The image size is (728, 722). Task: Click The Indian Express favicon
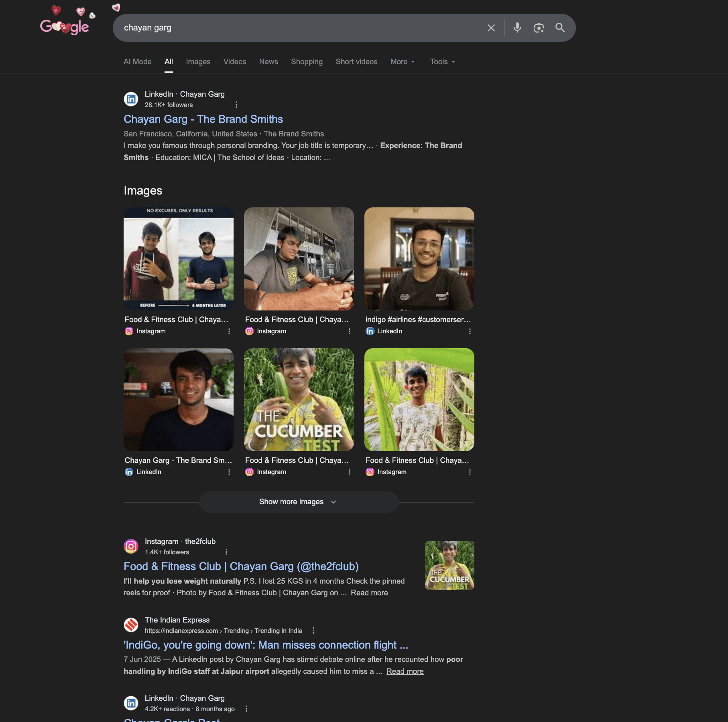click(x=131, y=625)
